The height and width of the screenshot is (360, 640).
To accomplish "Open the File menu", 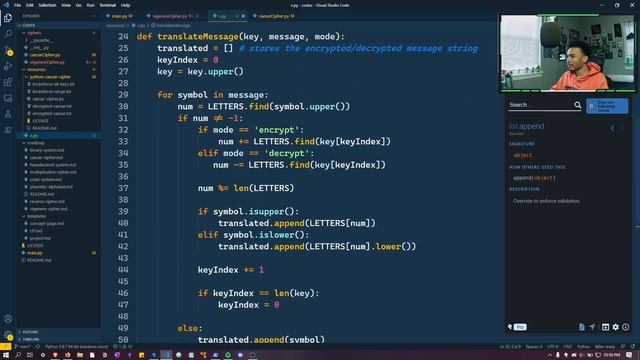I will click(x=17, y=5).
